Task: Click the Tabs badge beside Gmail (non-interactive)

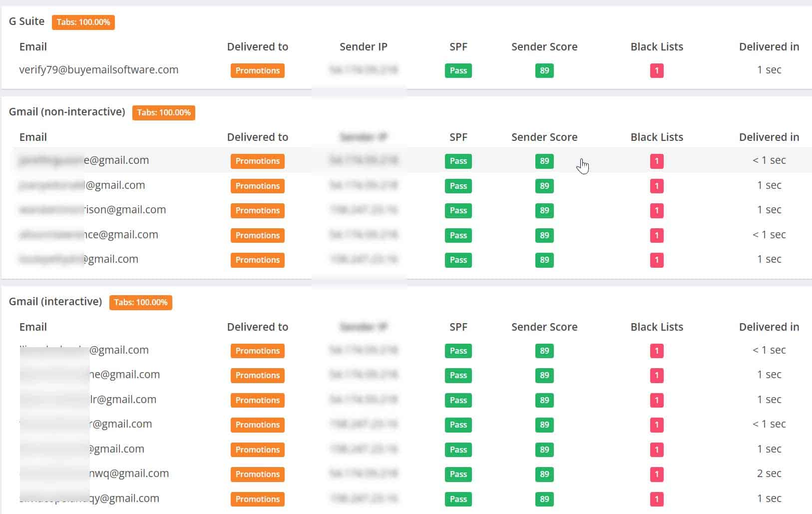Action: [x=163, y=112]
